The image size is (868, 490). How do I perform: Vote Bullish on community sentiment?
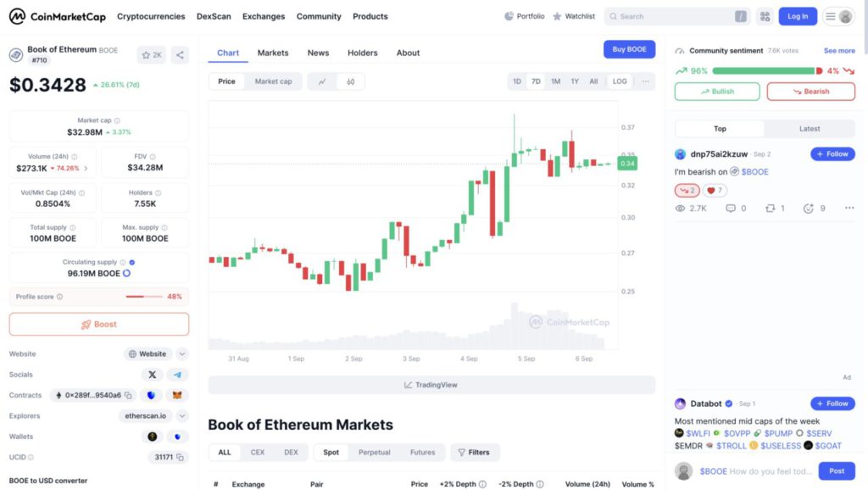[717, 92]
